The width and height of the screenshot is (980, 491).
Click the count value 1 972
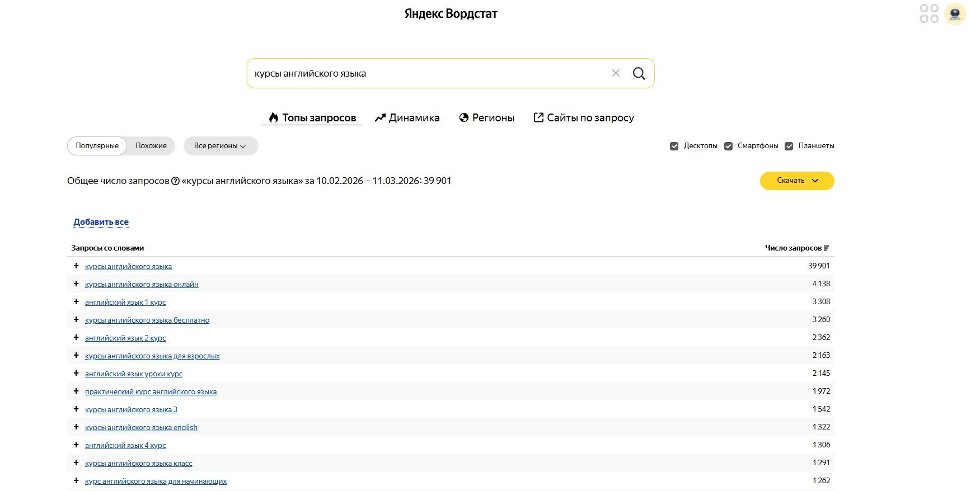coord(821,391)
